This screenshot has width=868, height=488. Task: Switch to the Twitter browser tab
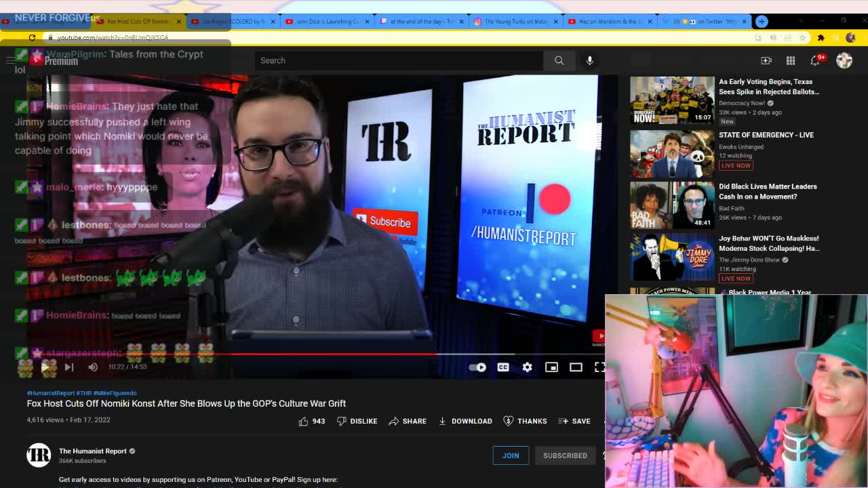tap(703, 22)
